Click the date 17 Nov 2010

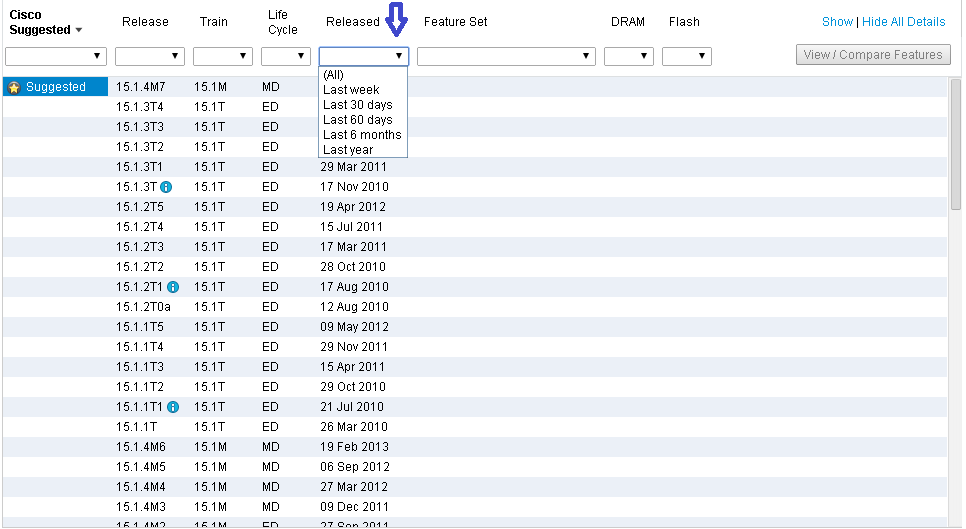354,187
